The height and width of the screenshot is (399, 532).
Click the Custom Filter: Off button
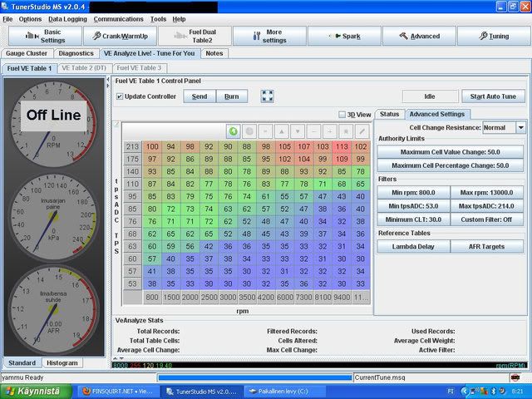coord(486,219)
